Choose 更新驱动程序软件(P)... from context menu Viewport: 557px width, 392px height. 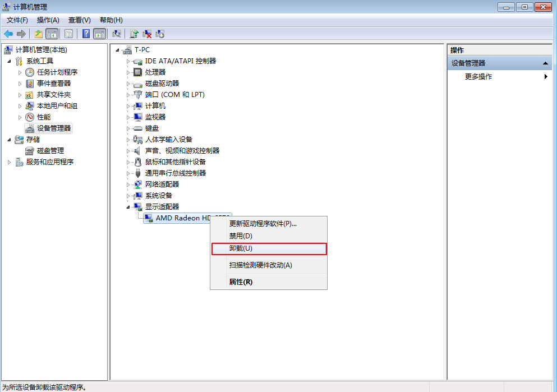click(x=269, y=224)
